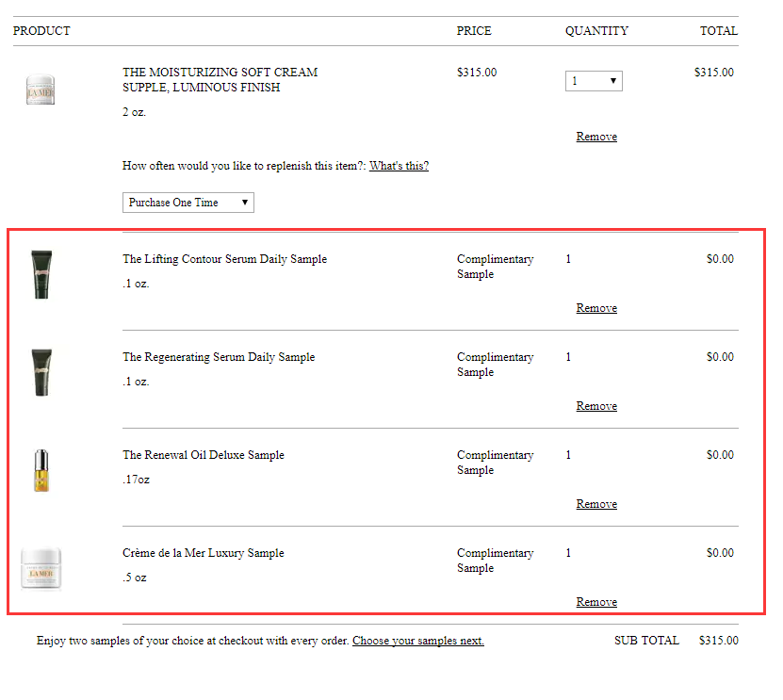Open the Purchase One Time replenish dropdown
This screenshot has width=783, height=700.
click(x=188, y=203)
